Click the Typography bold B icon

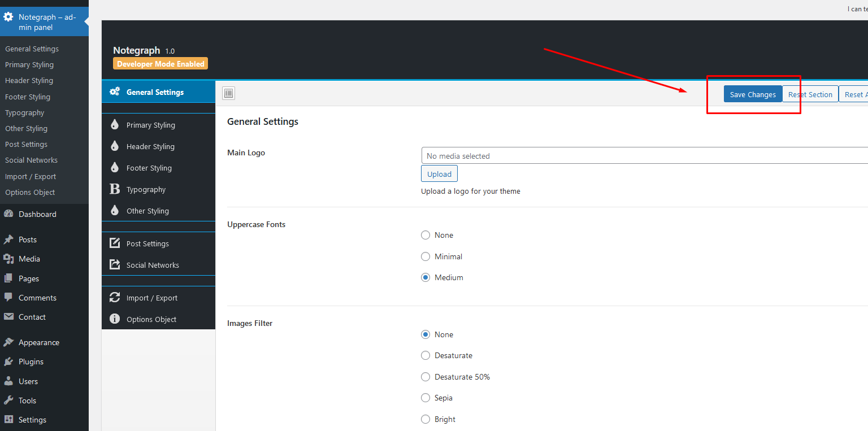115,189
